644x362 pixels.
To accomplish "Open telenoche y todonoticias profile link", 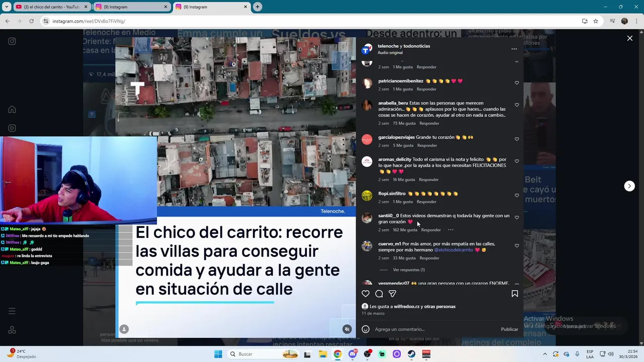I will tap(404, 46).
